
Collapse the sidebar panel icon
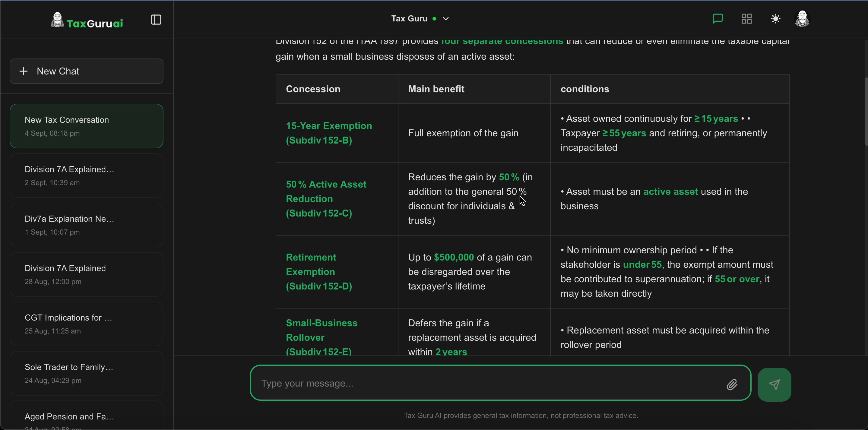click(x=156, y=20)
